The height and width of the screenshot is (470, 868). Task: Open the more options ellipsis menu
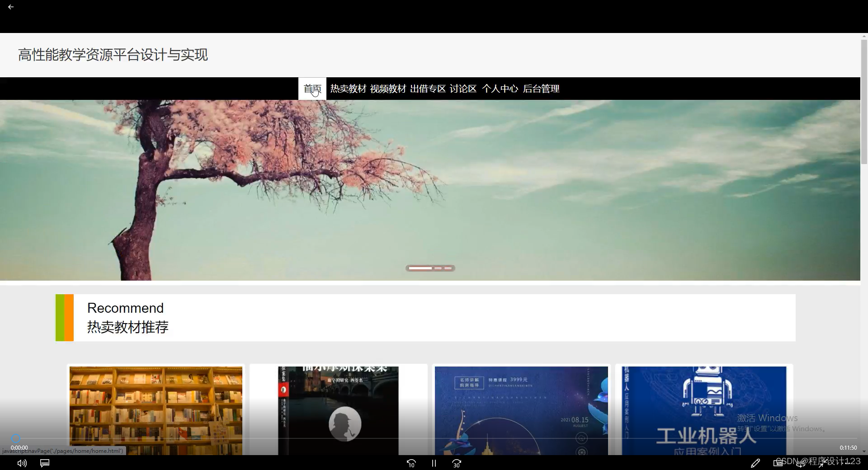[x=845, y=463]
